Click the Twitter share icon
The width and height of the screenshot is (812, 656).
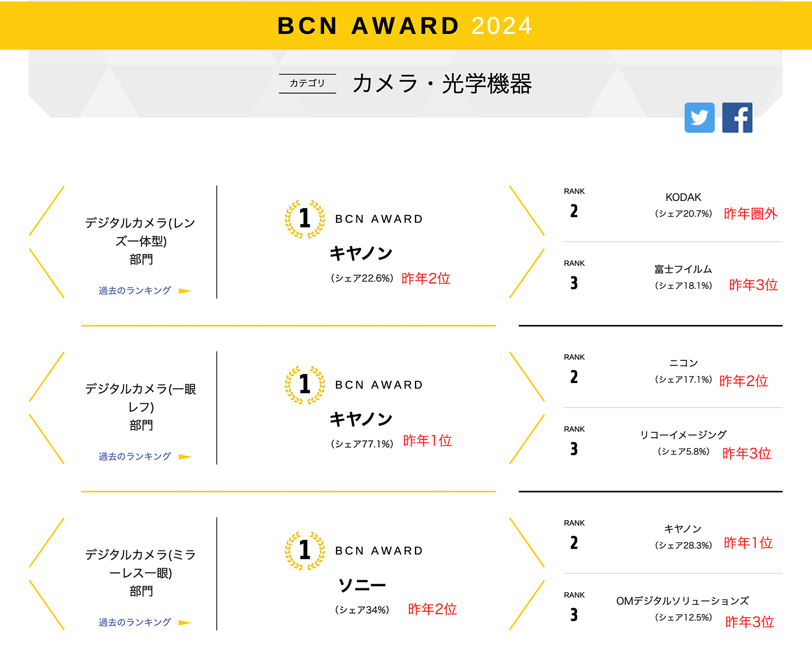click(x=699, y=117)
